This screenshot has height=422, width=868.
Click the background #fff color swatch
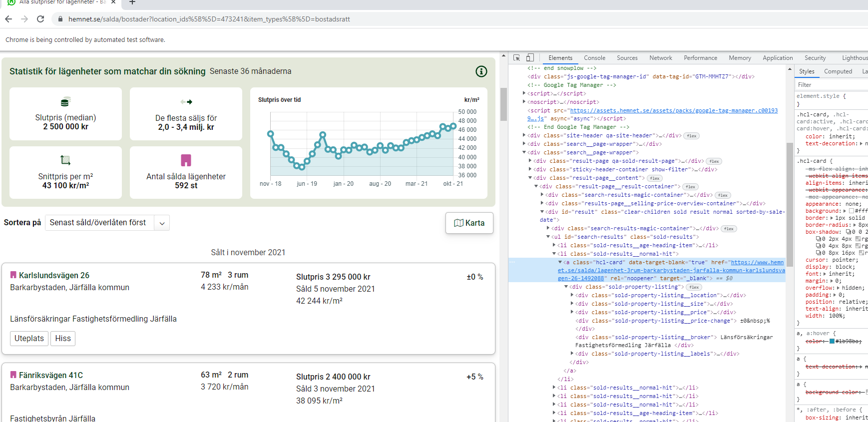click(x=852, y=211)
